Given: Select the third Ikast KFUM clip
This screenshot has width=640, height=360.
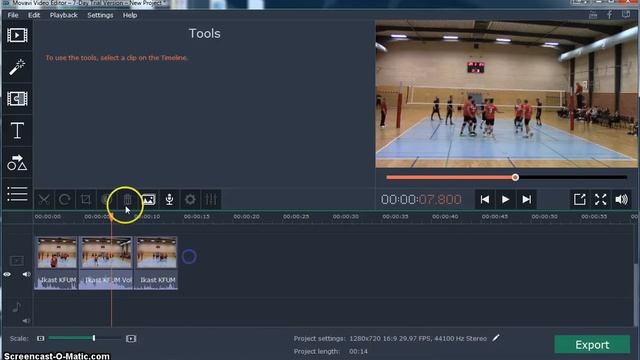Looking at the screenshot, I should click(156, 262).
